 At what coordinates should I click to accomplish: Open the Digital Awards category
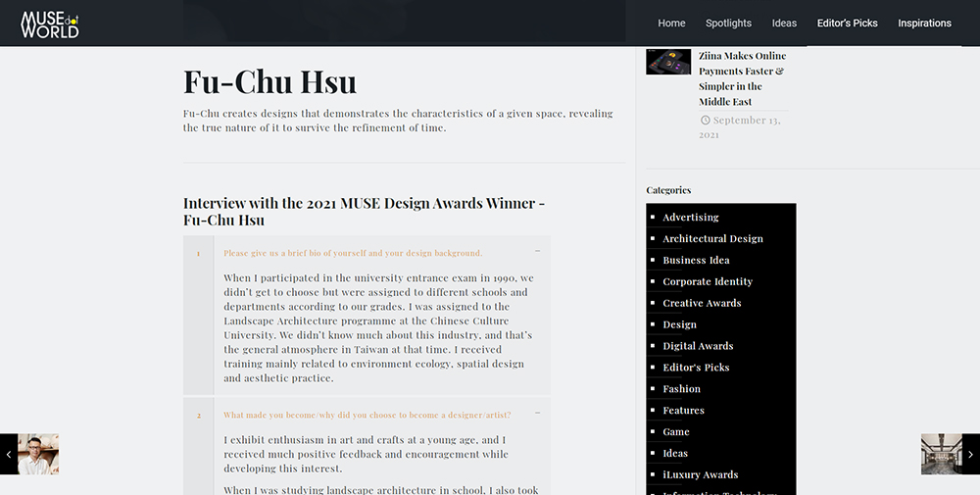pyautogui.click(x=698, y=346)
